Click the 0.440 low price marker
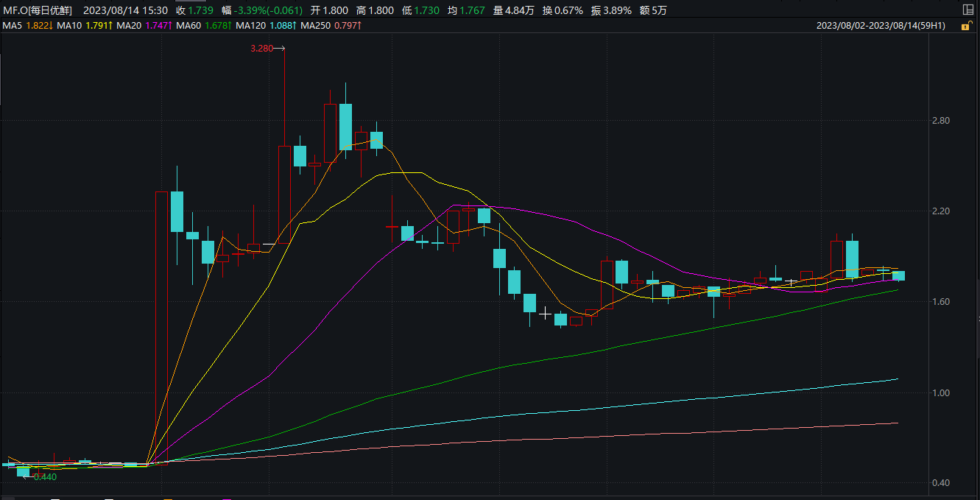The width and height of the screenshot is (980, 500). pos(46,477)
